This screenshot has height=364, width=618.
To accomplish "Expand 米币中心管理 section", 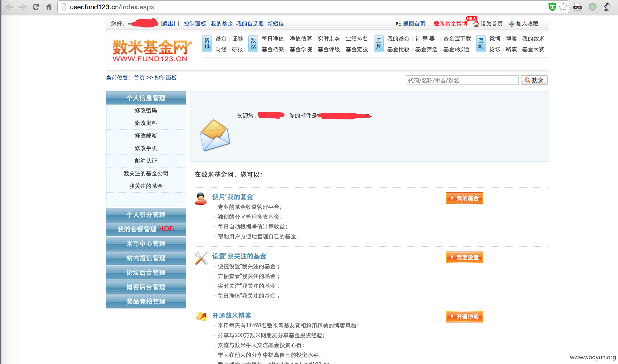I will (x=146, y=244).
